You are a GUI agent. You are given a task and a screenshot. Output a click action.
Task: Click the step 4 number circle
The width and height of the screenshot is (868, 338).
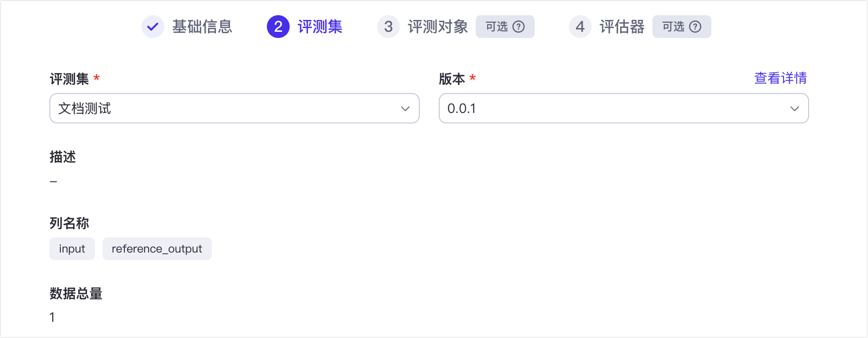[580, 27]
